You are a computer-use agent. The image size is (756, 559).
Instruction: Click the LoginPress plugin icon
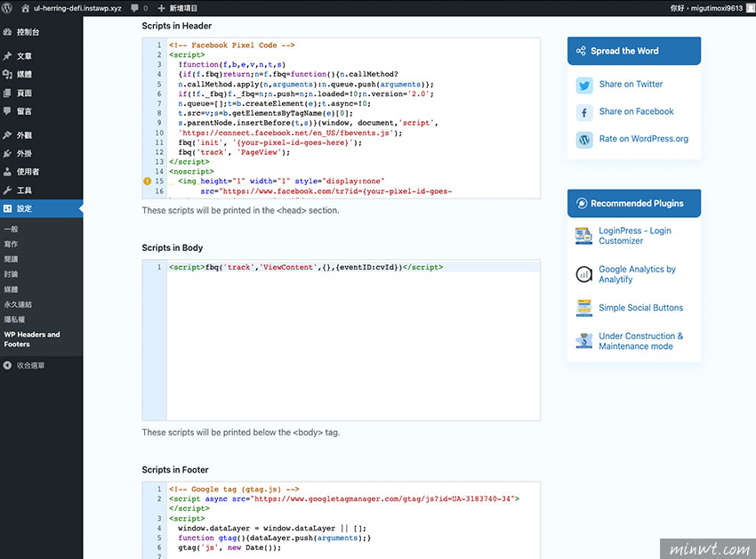click(x=583, y=236)
